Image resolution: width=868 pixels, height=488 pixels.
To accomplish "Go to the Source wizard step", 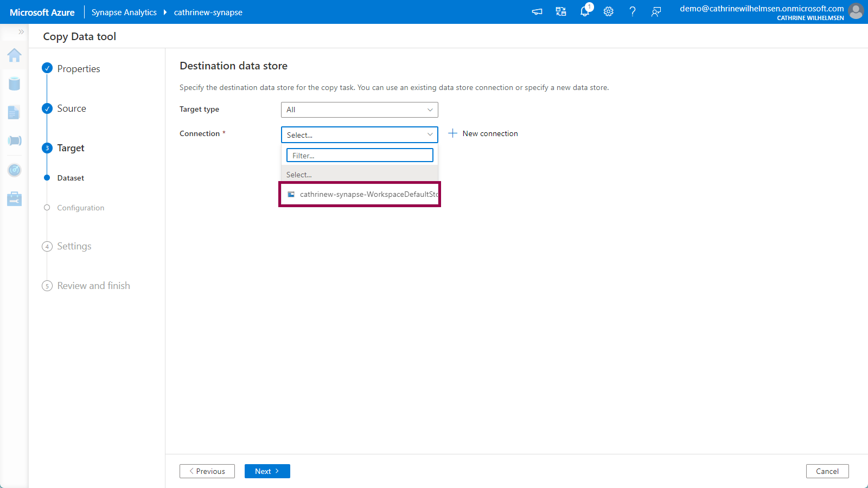I will [x=72, y=108].
